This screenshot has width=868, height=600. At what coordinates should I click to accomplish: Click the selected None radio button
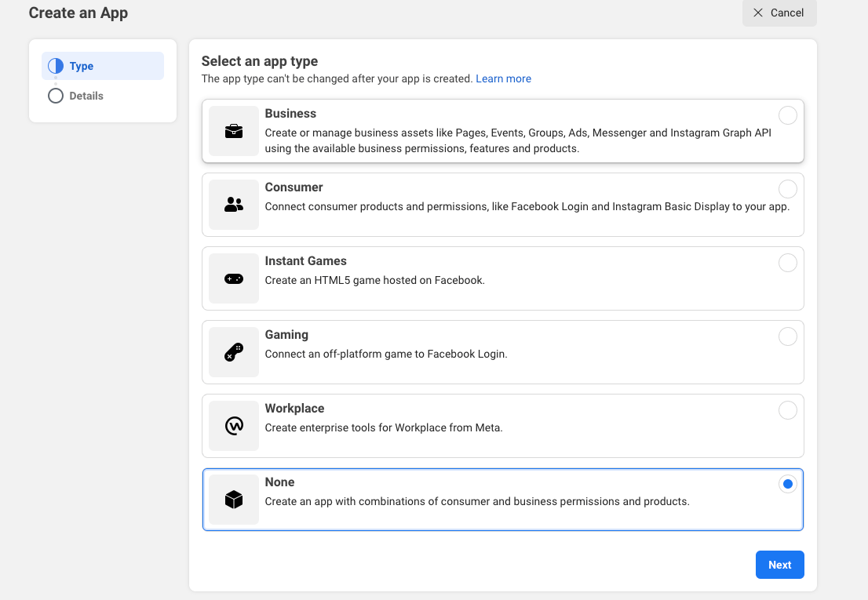tap(787, 484)
